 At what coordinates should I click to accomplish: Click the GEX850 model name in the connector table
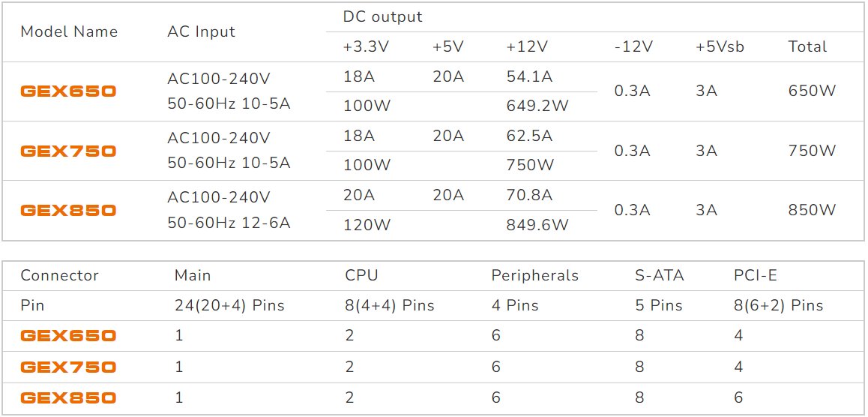(x=68, y=398)
